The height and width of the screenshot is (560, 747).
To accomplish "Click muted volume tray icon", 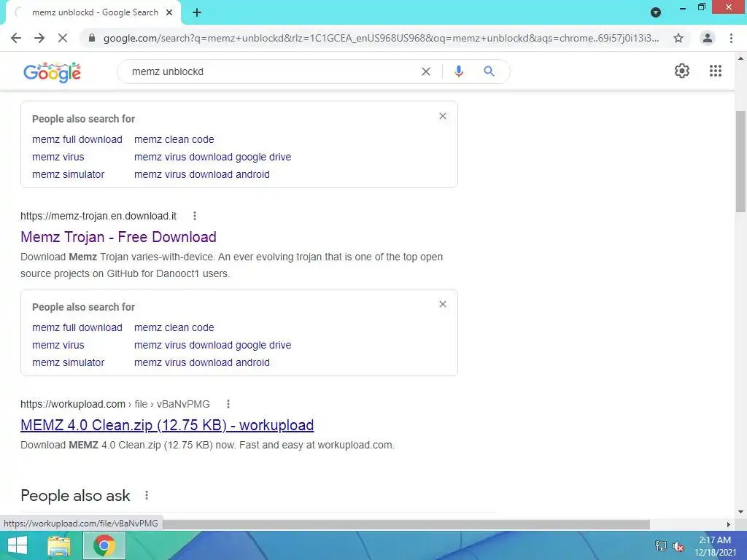I will (x=678, y=546).
